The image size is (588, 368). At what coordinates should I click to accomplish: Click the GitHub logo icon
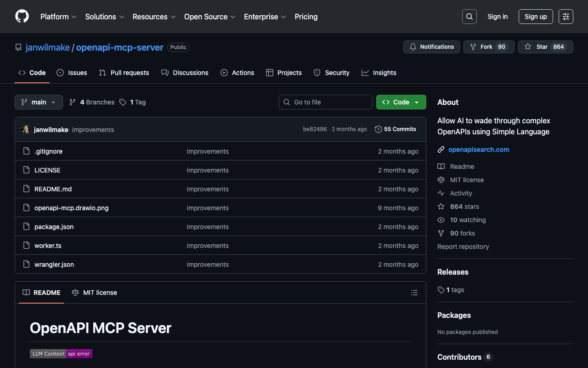click(x=22, y=17)
